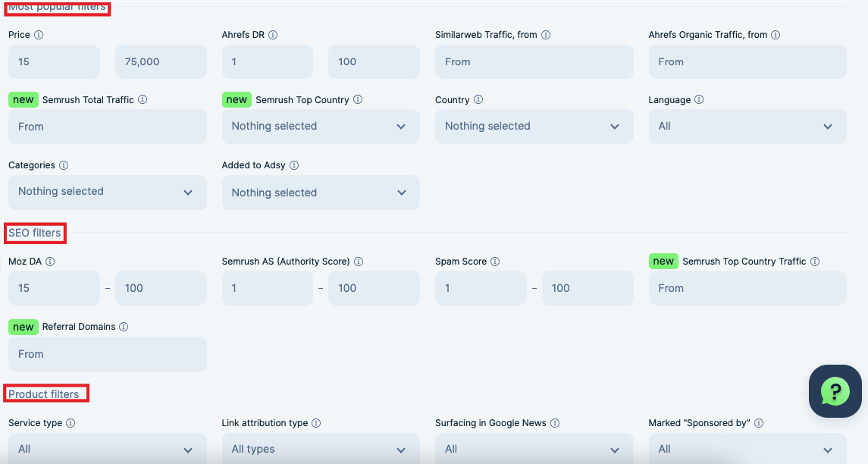Screen dimensions: 868x464
Task: Expand the Country dropdown
Action: [x=534, y=127]
